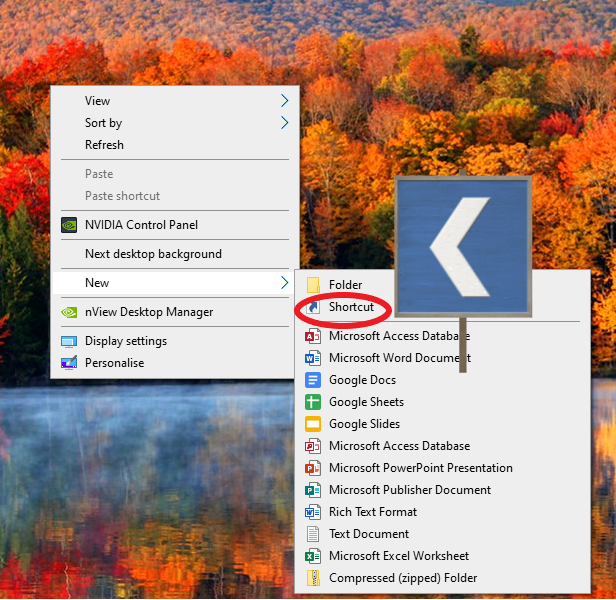
Task: Expand the Sort by submenu arrow
Action: pos(284,123)
